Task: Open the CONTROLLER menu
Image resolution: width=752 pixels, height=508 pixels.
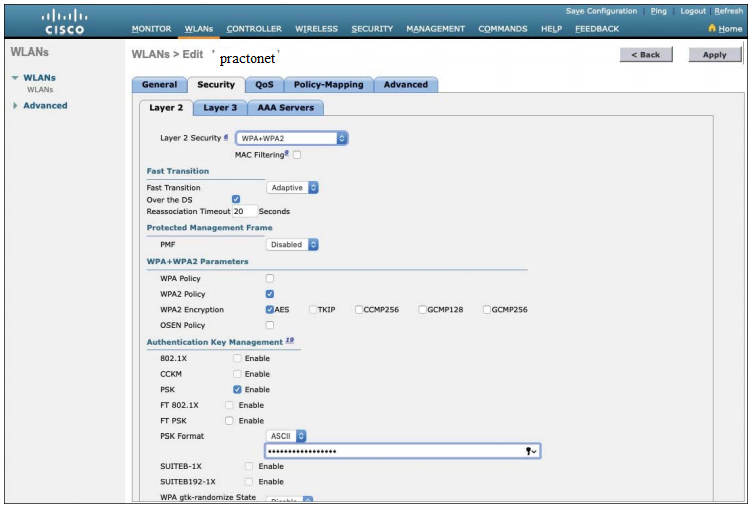Action: [254, 29]
